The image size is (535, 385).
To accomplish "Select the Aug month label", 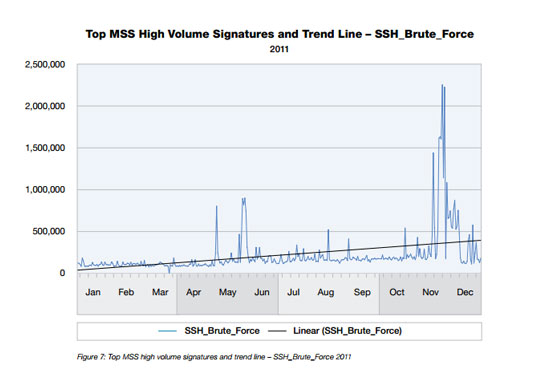I will click(326, 293).
